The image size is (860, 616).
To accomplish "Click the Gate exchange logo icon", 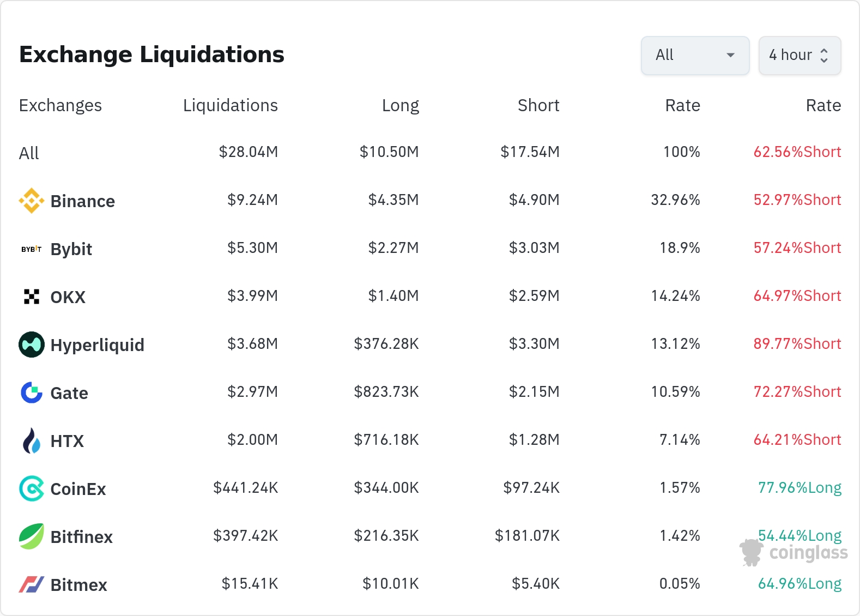I will tap(32, 392).
